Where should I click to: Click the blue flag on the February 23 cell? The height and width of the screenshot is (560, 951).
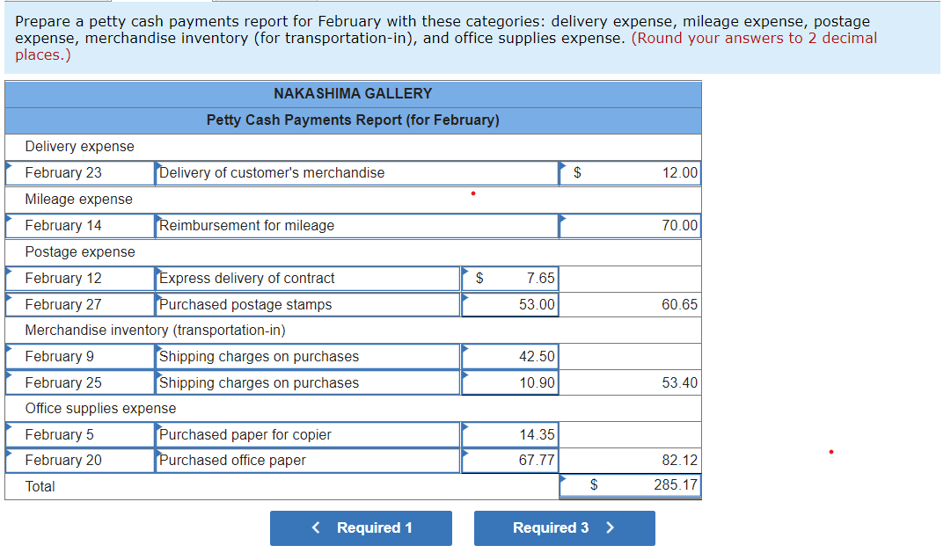pyautogui.click(x=9, y=167)
